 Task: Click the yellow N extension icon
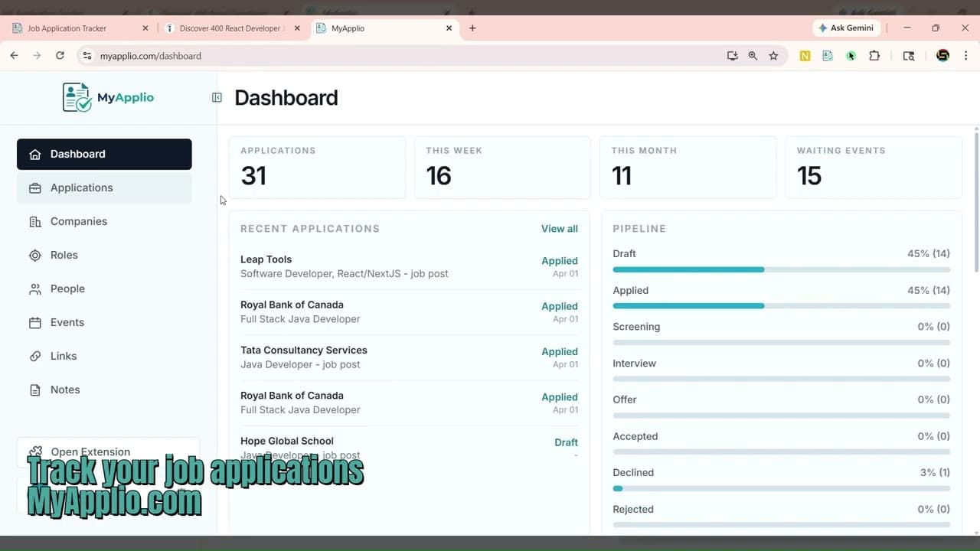[x=805, y=56]
